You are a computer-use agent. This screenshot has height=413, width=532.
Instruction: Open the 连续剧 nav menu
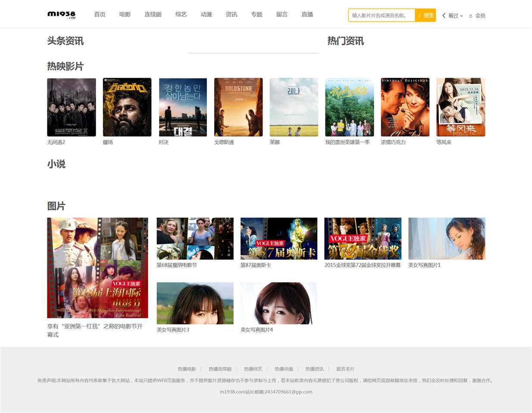153,14
